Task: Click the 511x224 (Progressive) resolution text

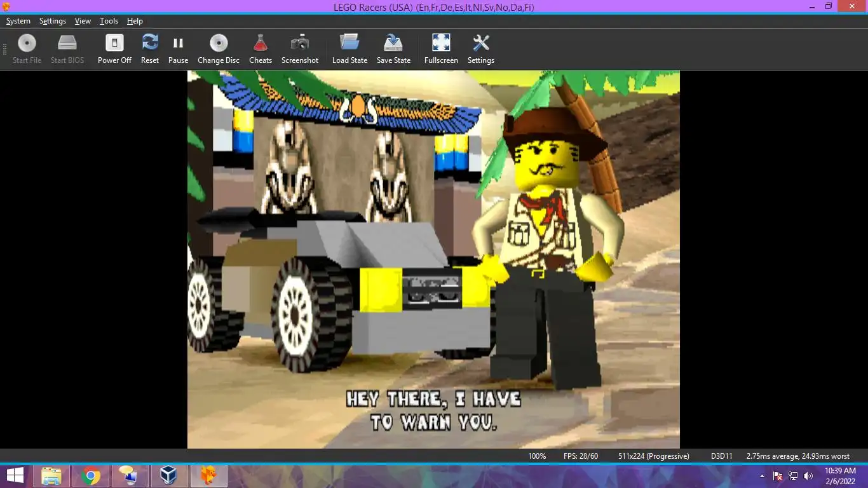Action: click(654, 456)
